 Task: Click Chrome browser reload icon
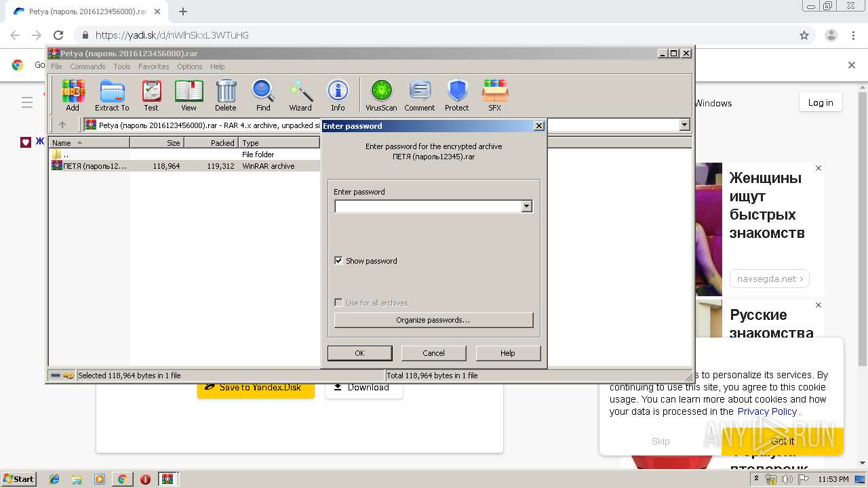pyautogui.click(x=58, y=35)
